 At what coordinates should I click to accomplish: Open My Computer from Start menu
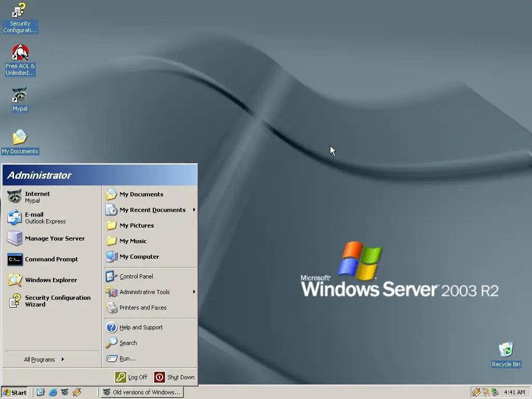click(150, 257)
